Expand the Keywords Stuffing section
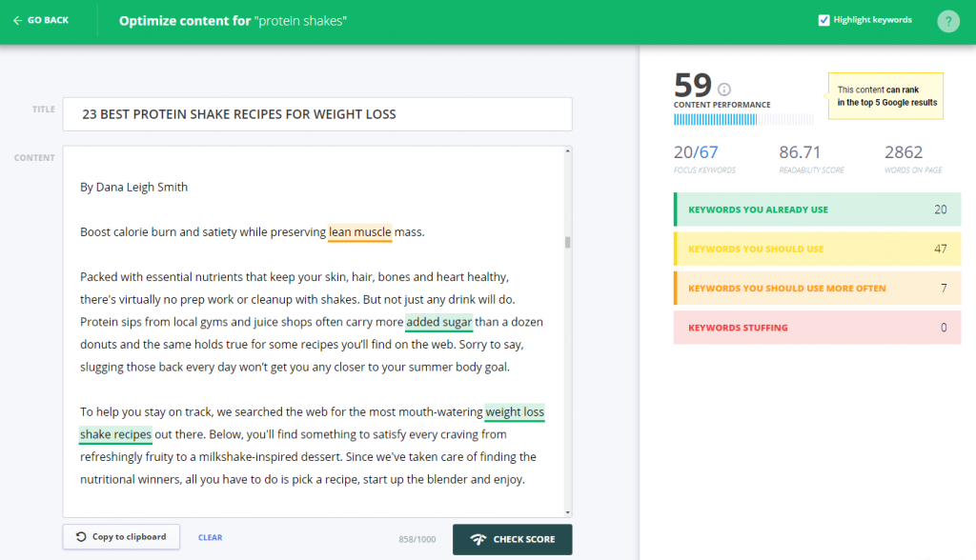Screen dimensions: 976x560 [x=817, y=328]
